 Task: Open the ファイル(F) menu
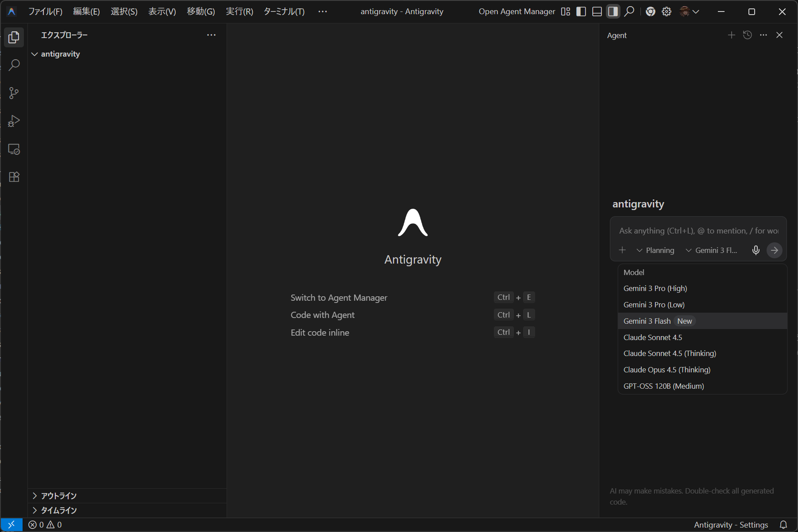(46, 11)
